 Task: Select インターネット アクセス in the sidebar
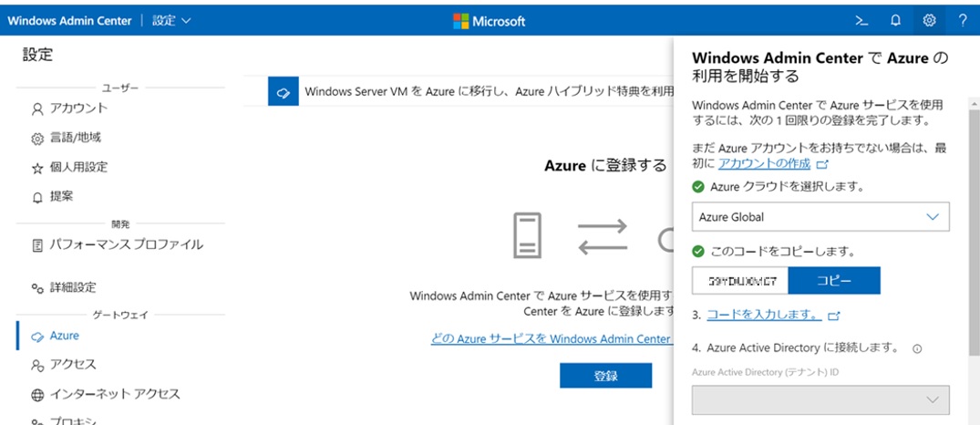pos(114,394)
